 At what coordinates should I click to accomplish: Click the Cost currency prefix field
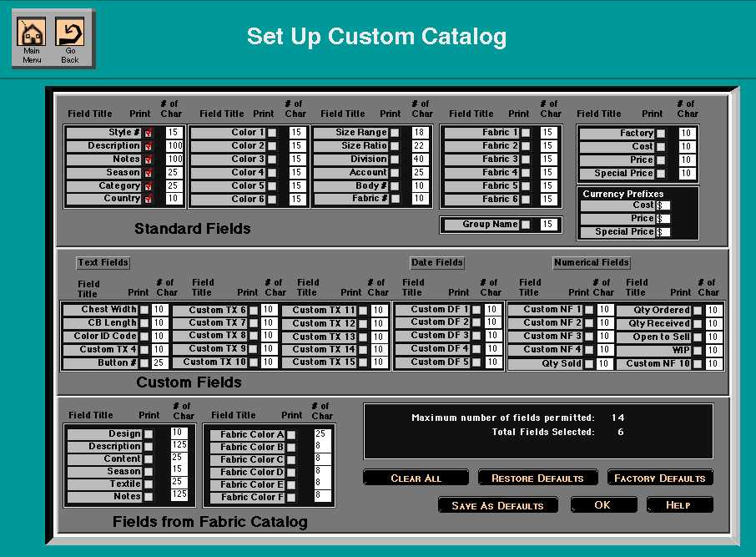point(663,205)
